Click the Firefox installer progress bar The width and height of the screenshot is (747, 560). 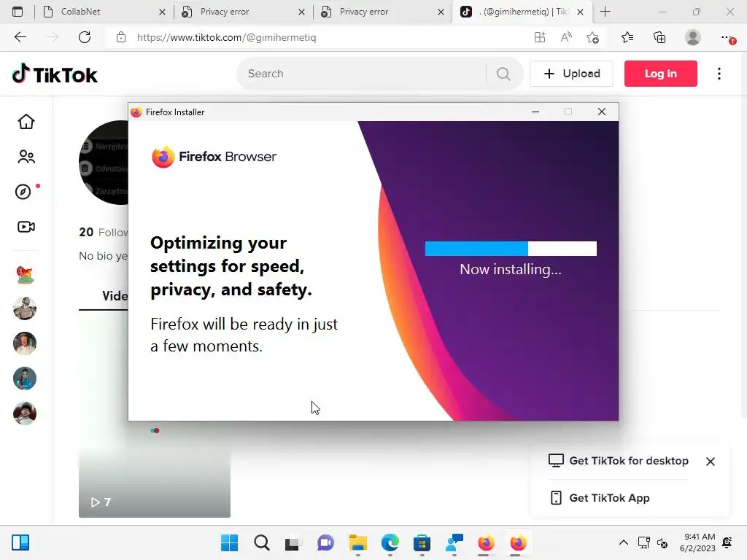click(511, 249)
